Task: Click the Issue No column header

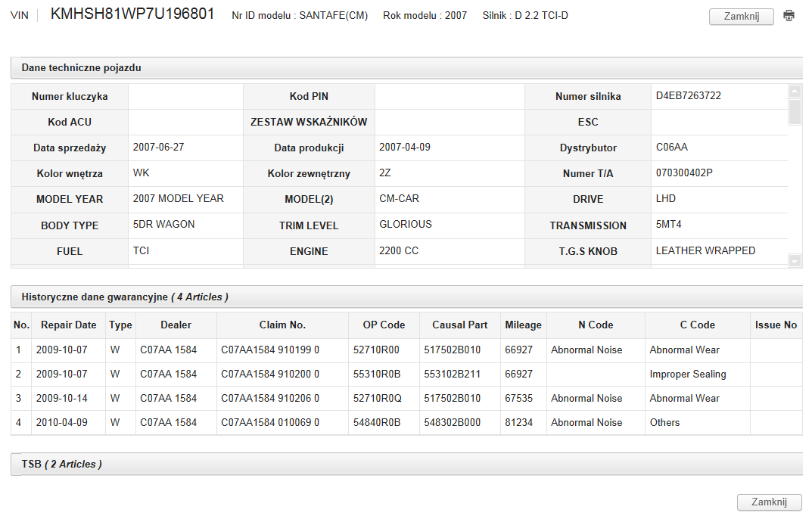Action: (776, 325)
